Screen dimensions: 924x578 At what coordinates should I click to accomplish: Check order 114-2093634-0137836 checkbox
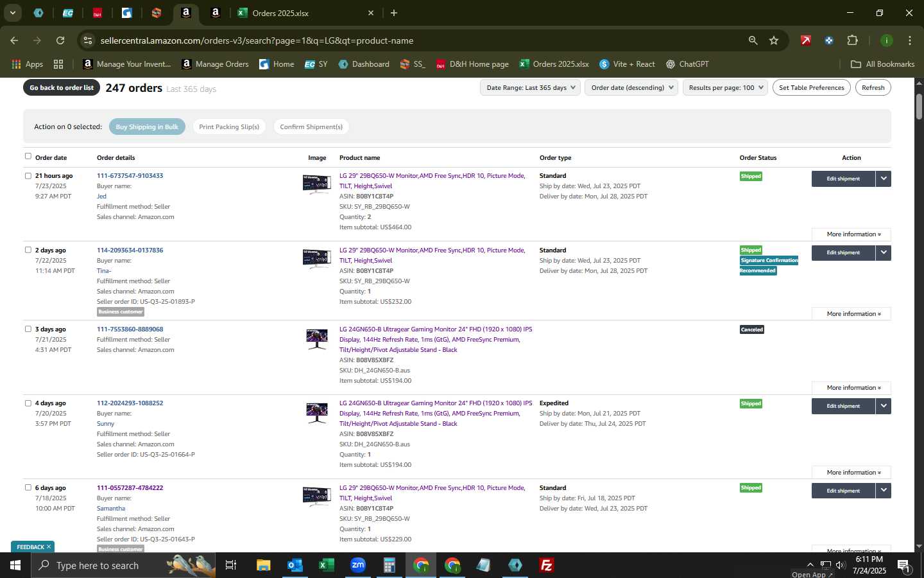pyautogui.click(x=28, y=250)
